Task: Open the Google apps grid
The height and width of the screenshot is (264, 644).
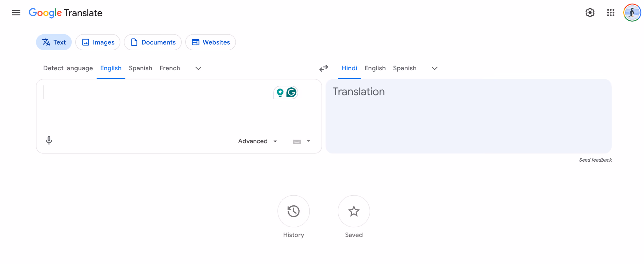Action: click(x=611, y=13)
